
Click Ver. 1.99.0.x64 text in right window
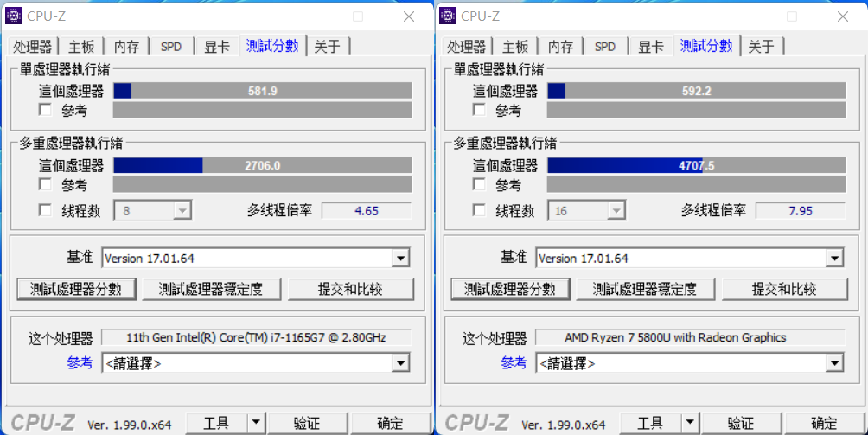tap(564, 425)
